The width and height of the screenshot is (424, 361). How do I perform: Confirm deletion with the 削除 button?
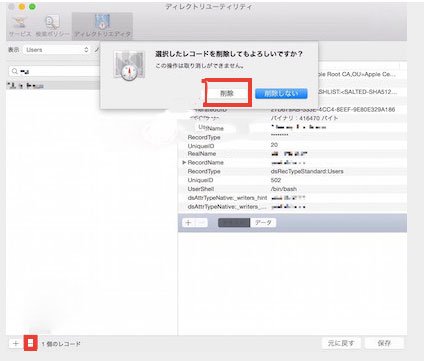(227, 93)
